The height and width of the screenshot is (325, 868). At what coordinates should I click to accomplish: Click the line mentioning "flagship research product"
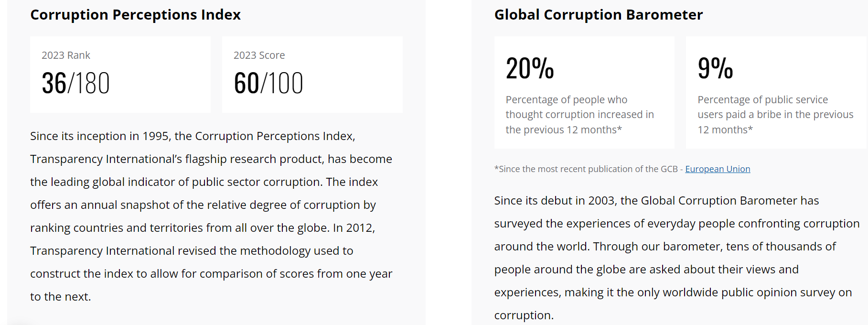(x=211, y=159)
